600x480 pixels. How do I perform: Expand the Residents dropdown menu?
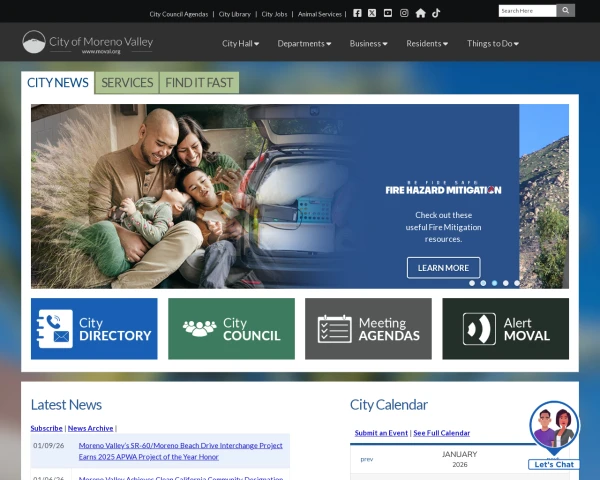pos(427,44)
